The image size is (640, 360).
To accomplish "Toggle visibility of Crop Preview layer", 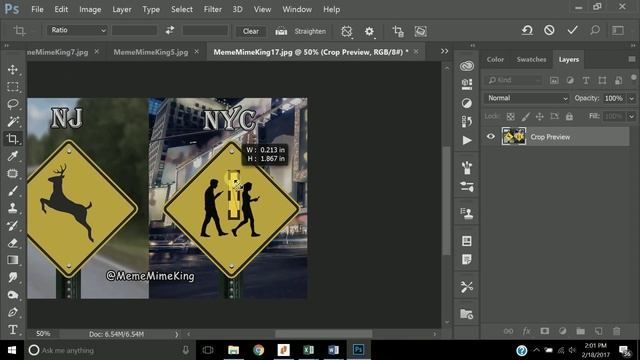I will pos(491,137).
